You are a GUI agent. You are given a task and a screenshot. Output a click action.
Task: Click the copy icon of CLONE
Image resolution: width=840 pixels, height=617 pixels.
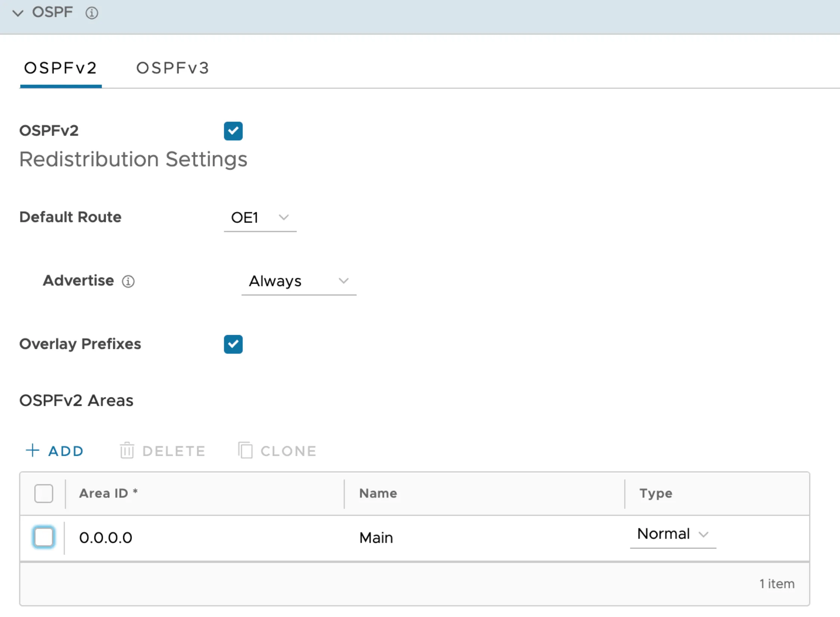point(245,450)
